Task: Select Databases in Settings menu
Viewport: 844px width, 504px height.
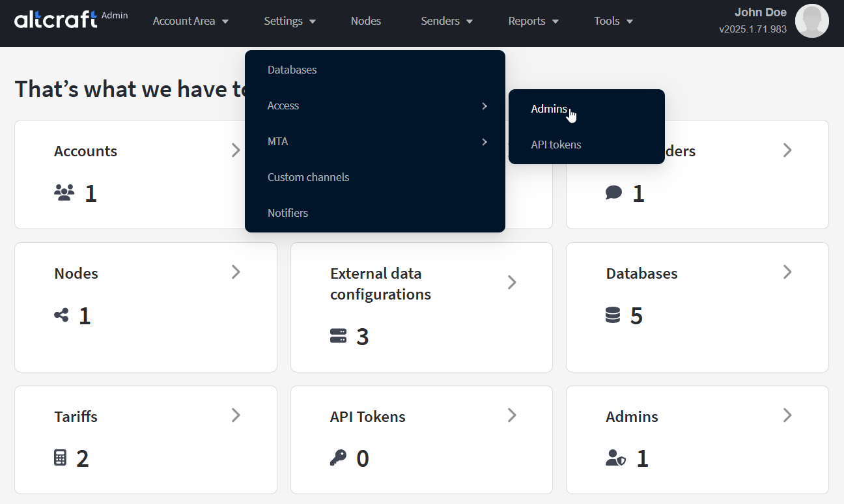Action: tap(292, 70)
